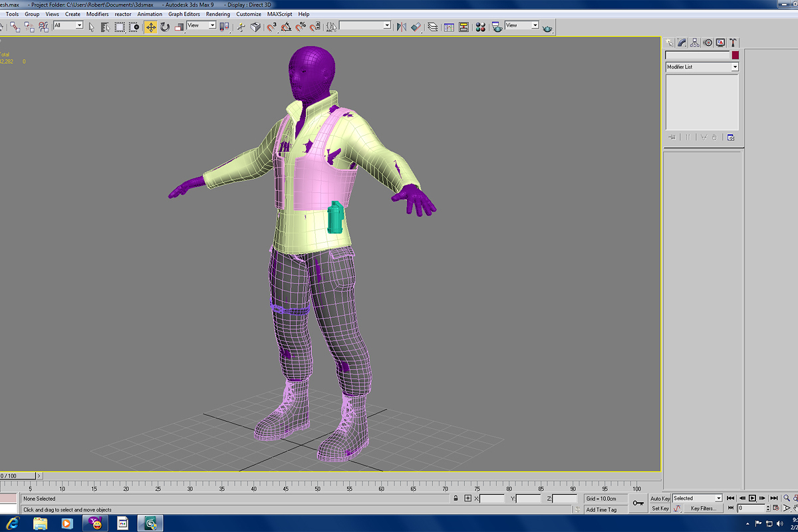Switch to the Create command panel tab
The height and width of the screenshot is (532, 798).
tap(670, 43)
